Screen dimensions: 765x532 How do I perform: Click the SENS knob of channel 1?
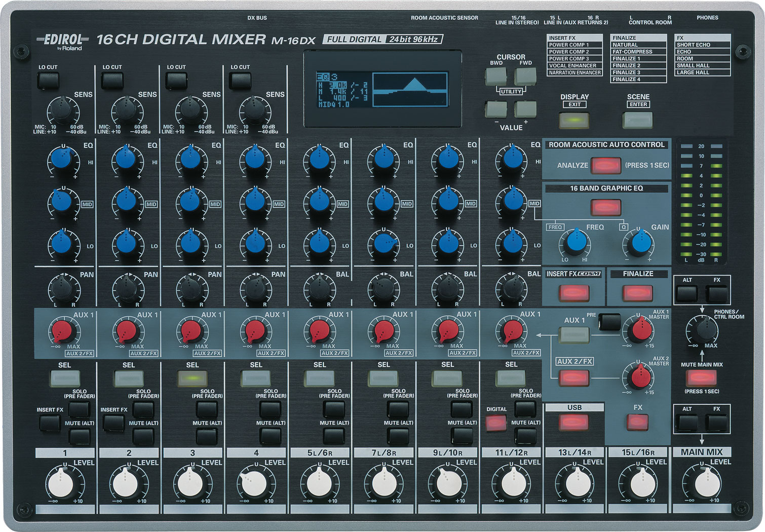63,111
